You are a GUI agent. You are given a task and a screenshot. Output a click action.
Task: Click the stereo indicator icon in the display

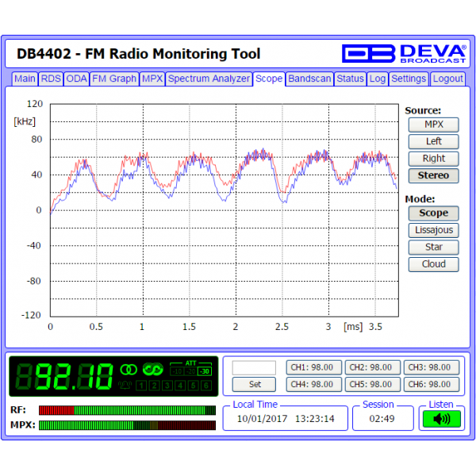129,370
